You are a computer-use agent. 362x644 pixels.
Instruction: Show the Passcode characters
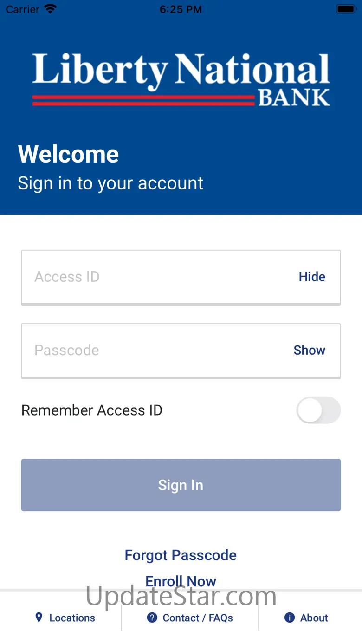(309, 350)
